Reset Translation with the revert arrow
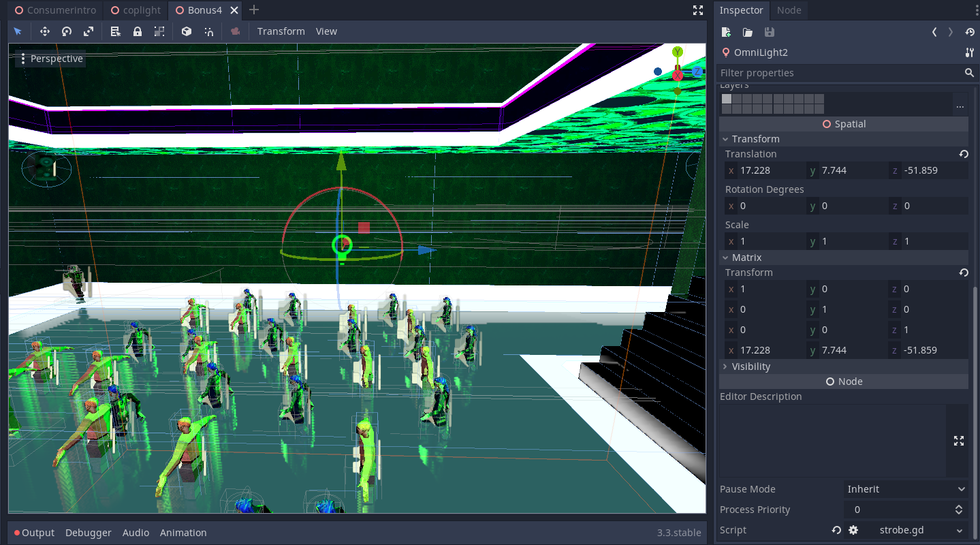980x545 pixels. (x=964, y=154)
